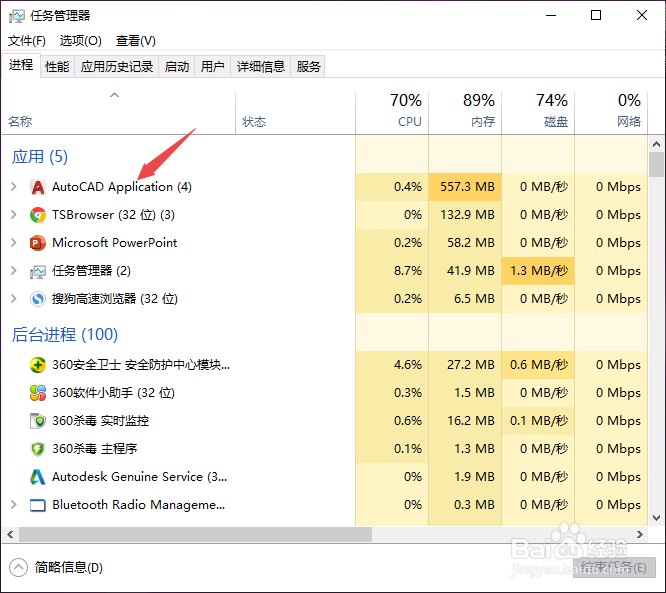Open the 查看(V) menu
Viewport: 666px width, 593px height.
point(136,41)
